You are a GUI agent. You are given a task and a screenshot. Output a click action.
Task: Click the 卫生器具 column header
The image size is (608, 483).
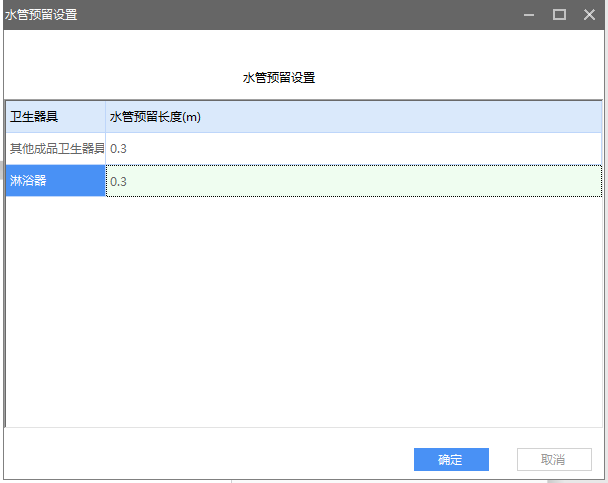coord(55,117)
